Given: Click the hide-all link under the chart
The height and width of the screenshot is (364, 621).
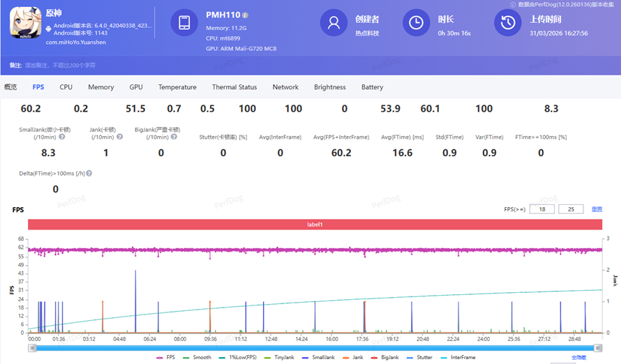Looking at the screenshot, I should coord(578,357).
